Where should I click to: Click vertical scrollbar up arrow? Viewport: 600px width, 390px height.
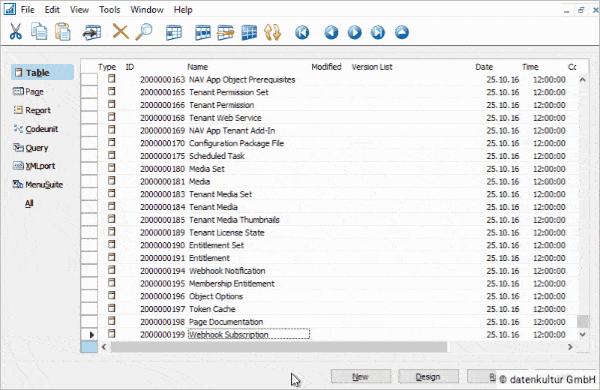(x=582, y=80)
